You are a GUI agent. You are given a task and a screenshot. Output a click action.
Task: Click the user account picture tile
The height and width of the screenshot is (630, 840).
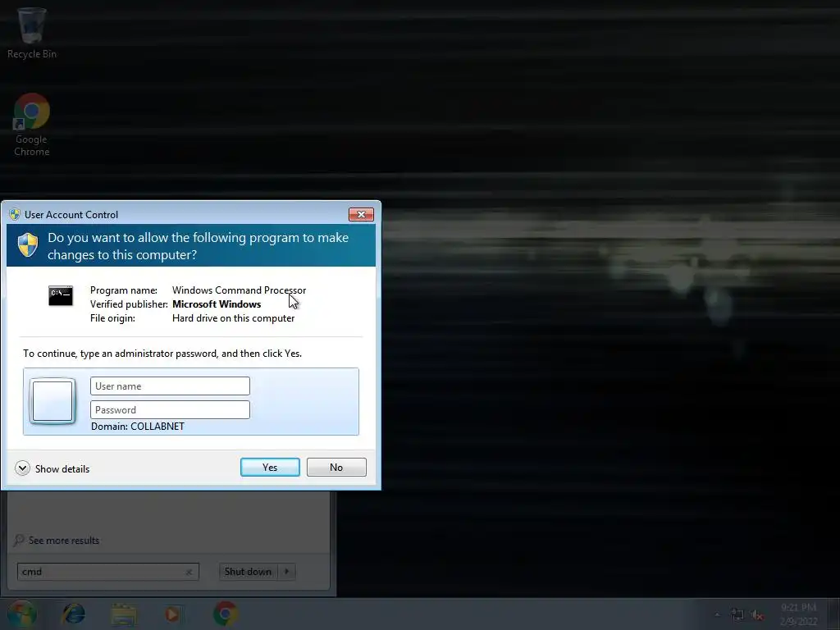[52, 400]
